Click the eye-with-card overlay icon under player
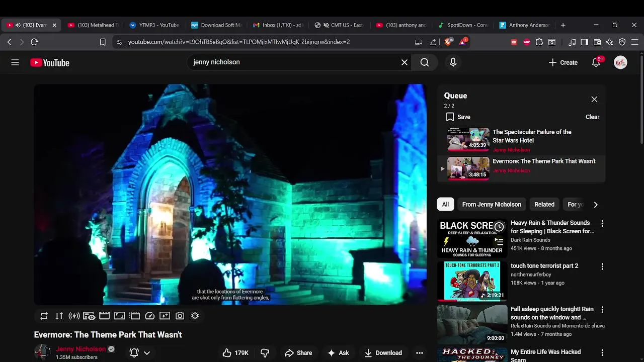The height and width of the screenshot is (362, 644). click(89, 316)
